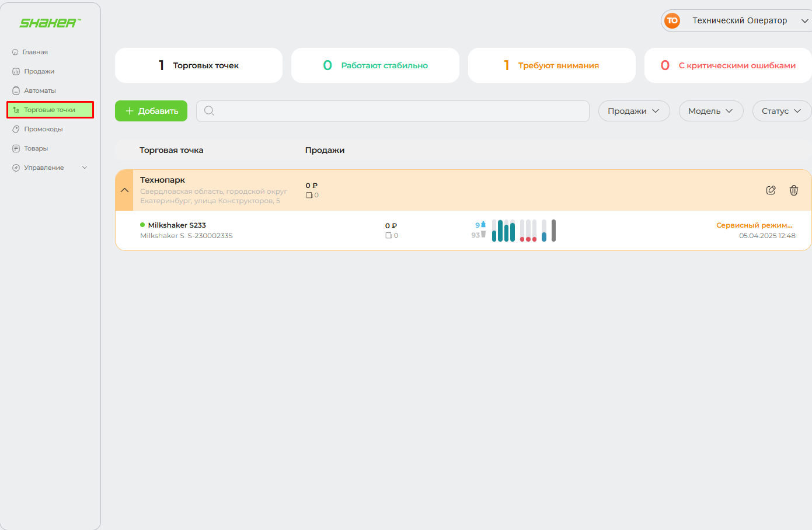Click the cup stock icon in machine row
This screenshot has height=530, width=812.
pyautogui.click(x=483, y=235)
